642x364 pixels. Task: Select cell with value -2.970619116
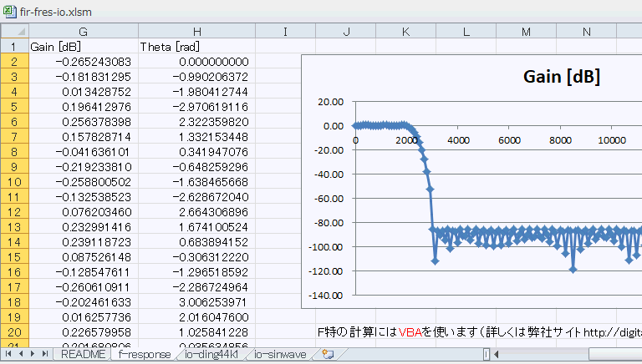click(197, 106)
